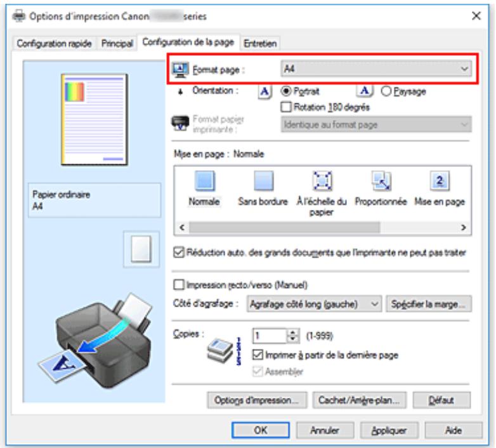496x448 pixels.
Task: Increase copies with the up spinner arrow
Action: click(293, 333)
